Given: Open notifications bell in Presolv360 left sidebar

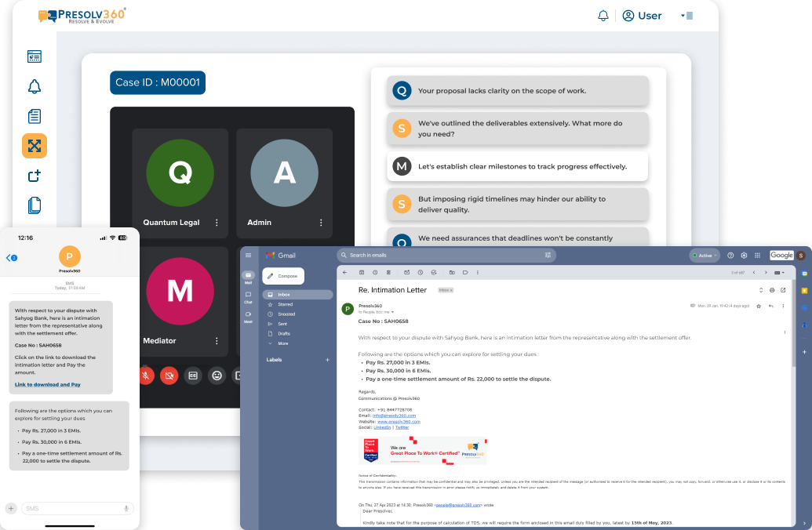Looking at the screenshot, I should 35,86.
